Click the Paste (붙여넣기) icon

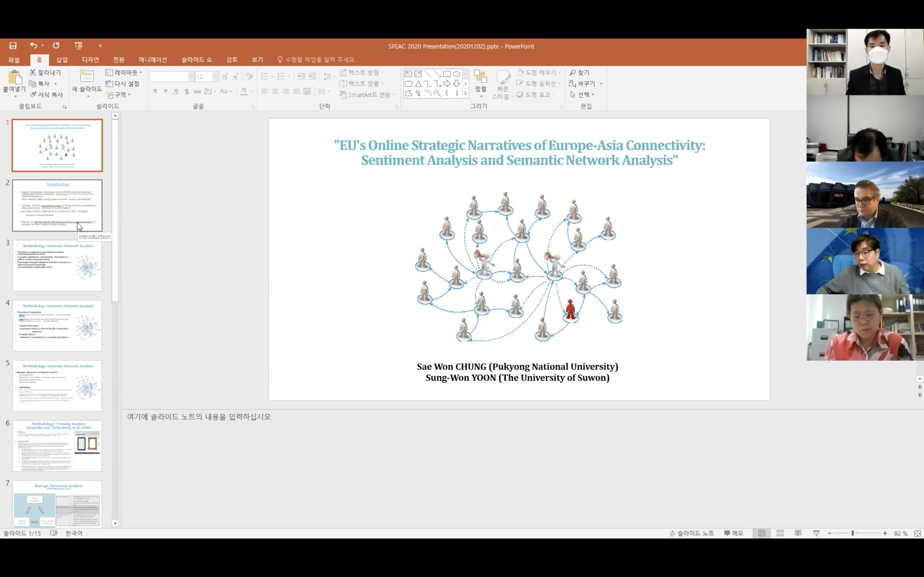(x=14, y=78)
